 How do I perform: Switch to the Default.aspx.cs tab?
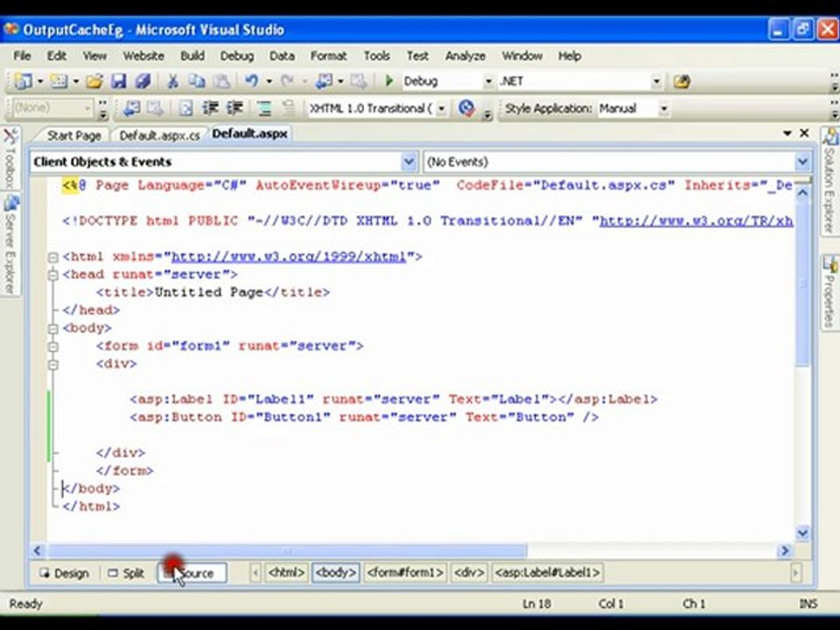159,136
